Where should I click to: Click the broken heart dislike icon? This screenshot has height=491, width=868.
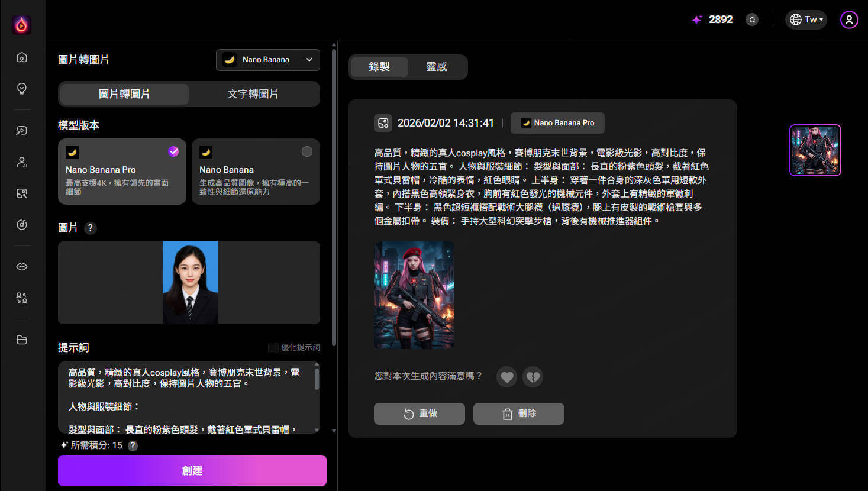[x=533, y=376]
